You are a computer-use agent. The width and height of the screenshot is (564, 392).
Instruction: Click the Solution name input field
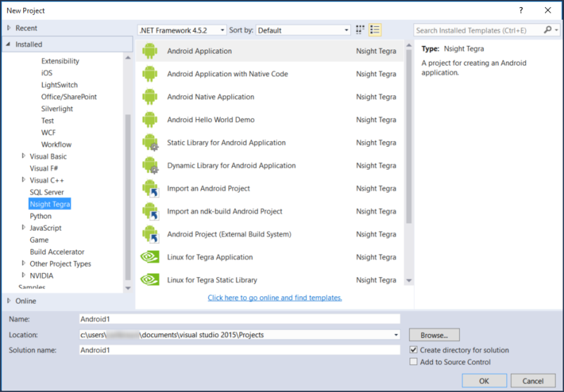(240, 350)
